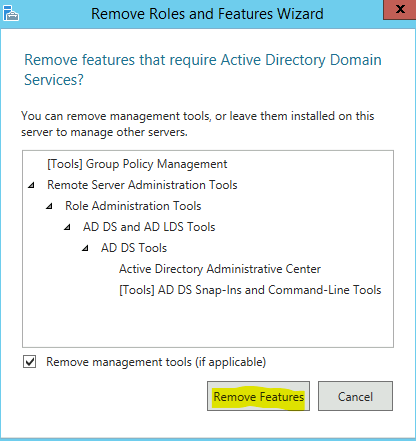Viewport: 416px width, 441px height.
Task: Click the management tools description text
Action: point(198,124)
